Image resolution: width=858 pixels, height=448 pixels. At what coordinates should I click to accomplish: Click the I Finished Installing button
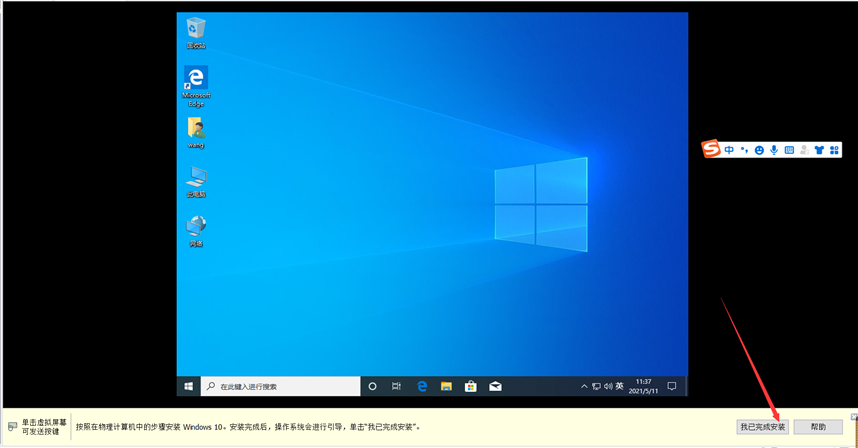(762, 427)
